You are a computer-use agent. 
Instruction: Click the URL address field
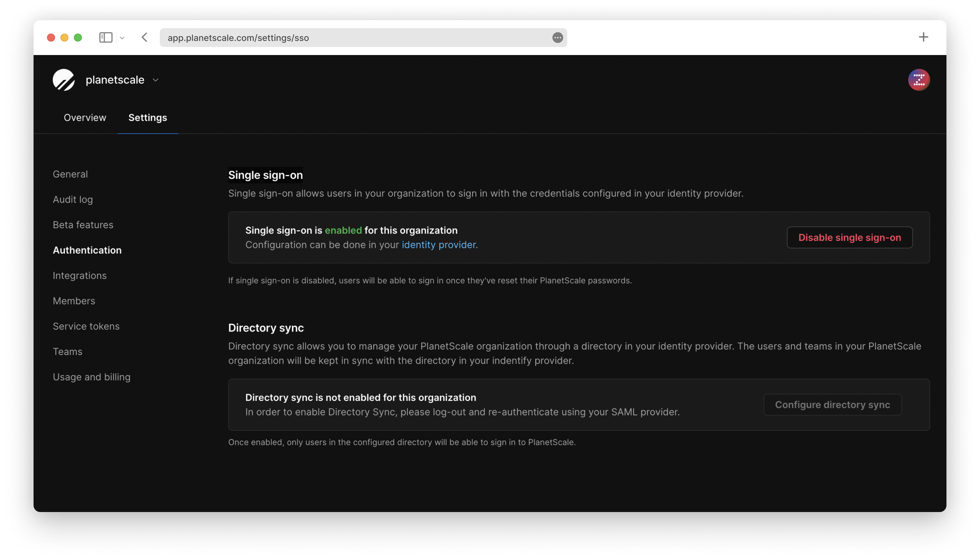coord(363,38)
